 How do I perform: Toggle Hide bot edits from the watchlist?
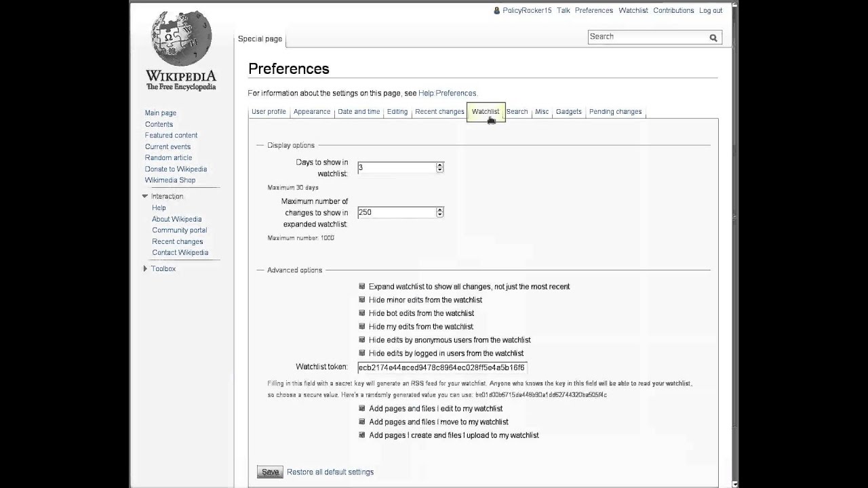[x=362, y=313]
